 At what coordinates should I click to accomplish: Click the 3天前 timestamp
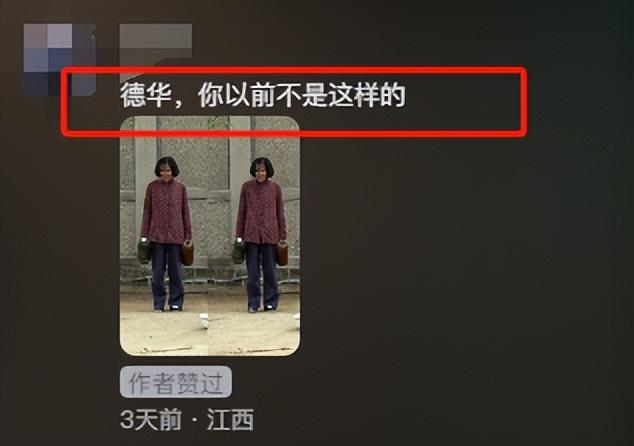(151, 420)
